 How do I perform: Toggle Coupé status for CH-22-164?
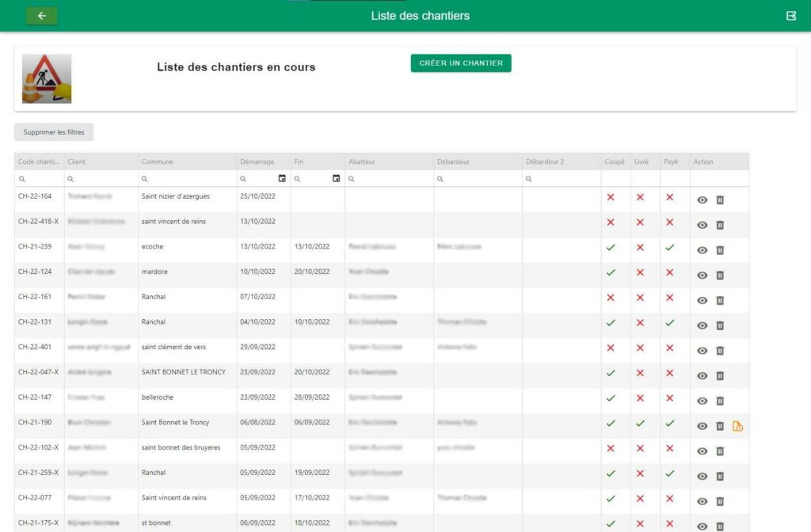(x=611, y=197)
